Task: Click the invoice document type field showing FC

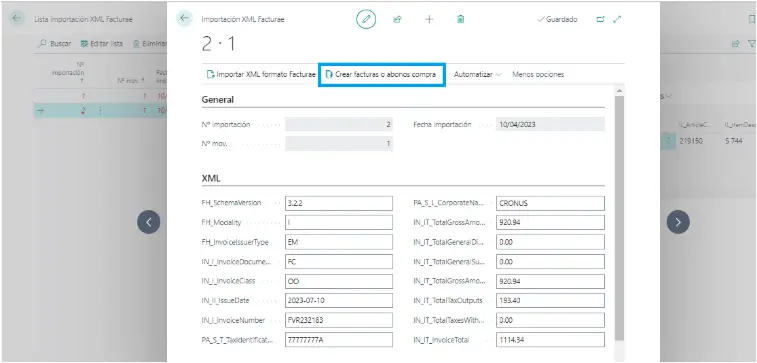Action: (x=339, y=262)
